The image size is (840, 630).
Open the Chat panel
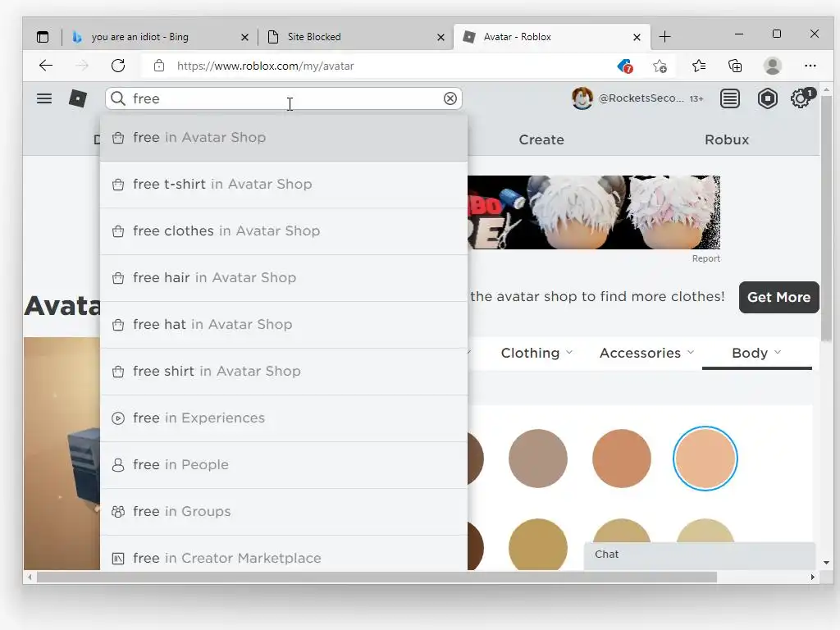pos(699,555)
